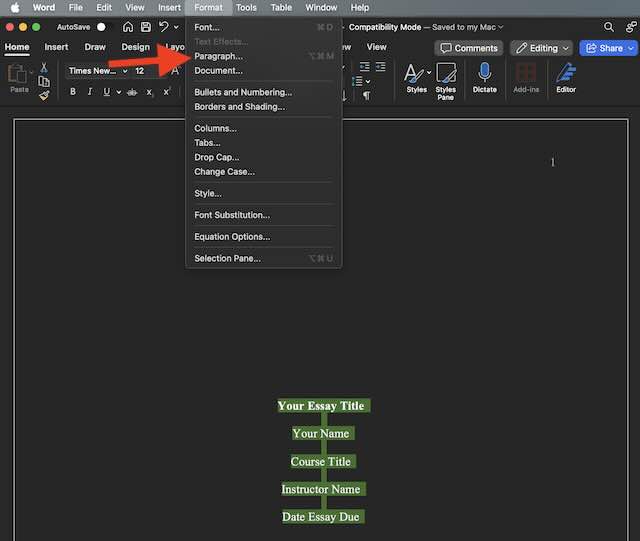The width and height of the screenshot is (640, 541).
Task: Click the Share button
Action: coord(609,48)
